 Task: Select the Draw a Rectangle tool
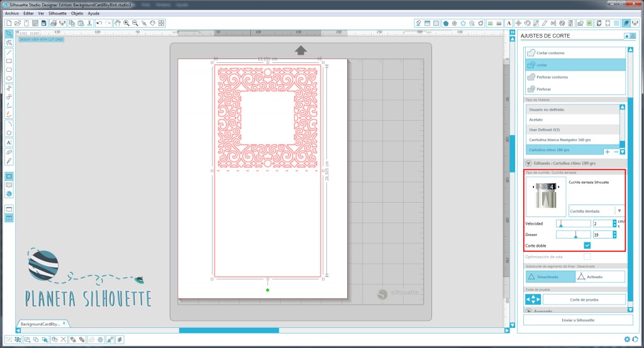click(9, 61)
